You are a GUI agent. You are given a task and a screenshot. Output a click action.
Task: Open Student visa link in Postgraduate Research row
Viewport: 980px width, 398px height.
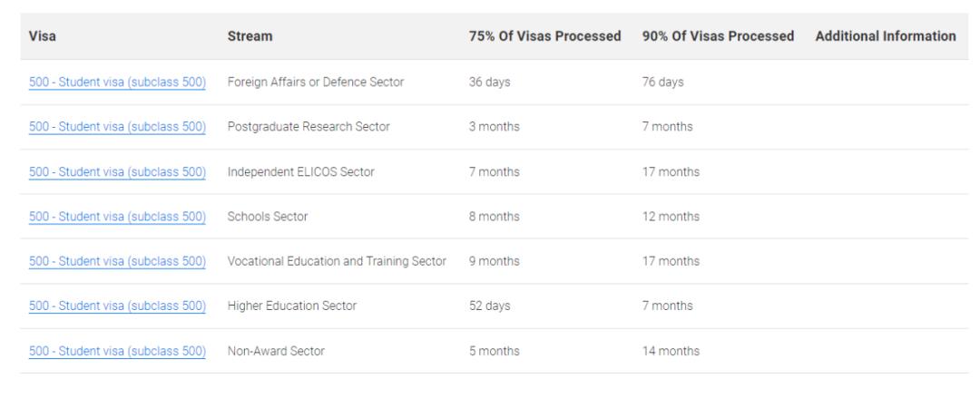pyautogui.click(x=117, y=127)
